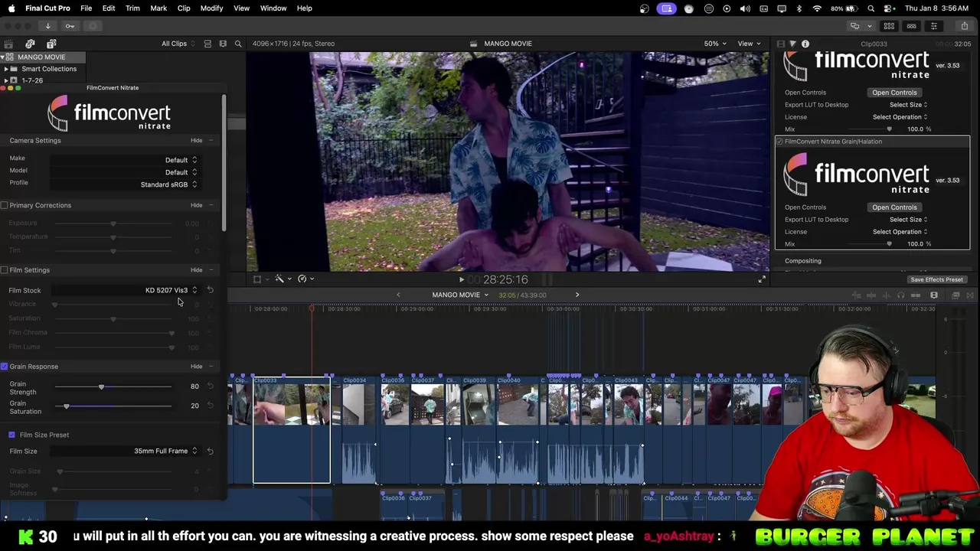Click the Show Timeline toolbar icon
The image size is (980, 551).
(x=911, y=26)
